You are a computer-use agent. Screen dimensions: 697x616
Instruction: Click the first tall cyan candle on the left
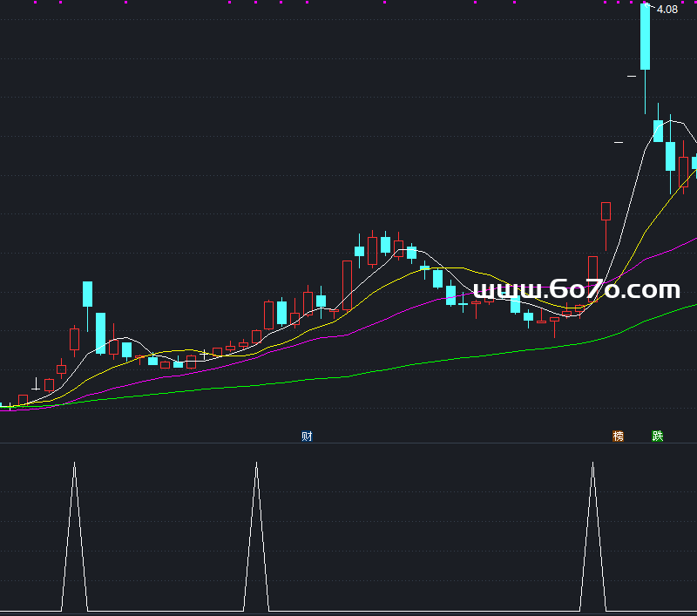[x=87, y=294]
